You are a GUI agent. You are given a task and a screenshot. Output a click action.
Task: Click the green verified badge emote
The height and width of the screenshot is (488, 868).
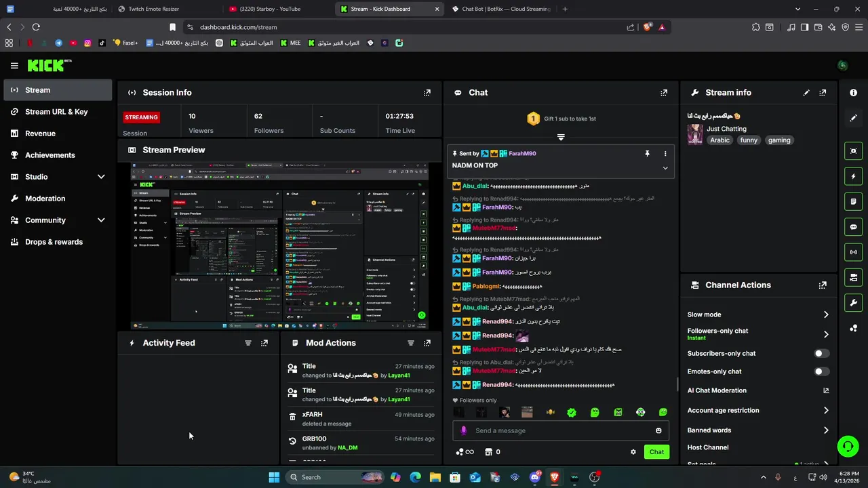(572, 412)
